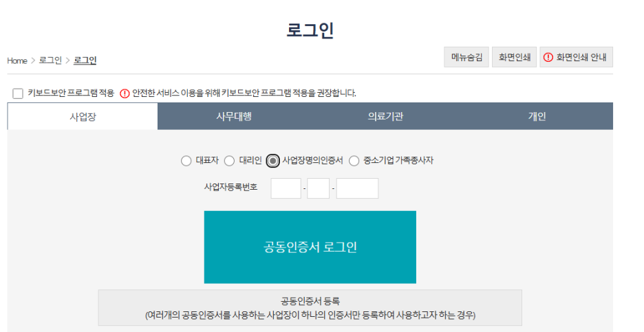Screen dimensions: 644x332
Task: Open 공동인증서 등록 option
Action: pos(310,308)
